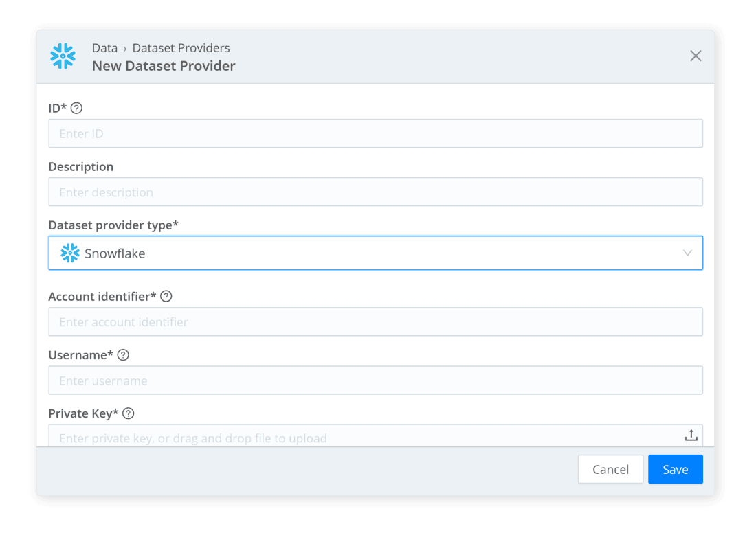This screenshot has height=533, width=756.
Task: Open the Private Key help icon
Action: tap(128, 413)
